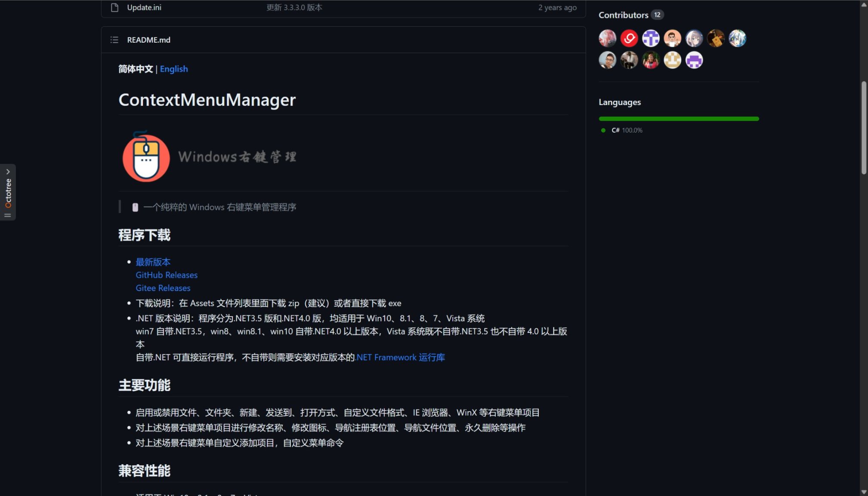
Task: Click the Contributors heading link
Action: point(623,15)
